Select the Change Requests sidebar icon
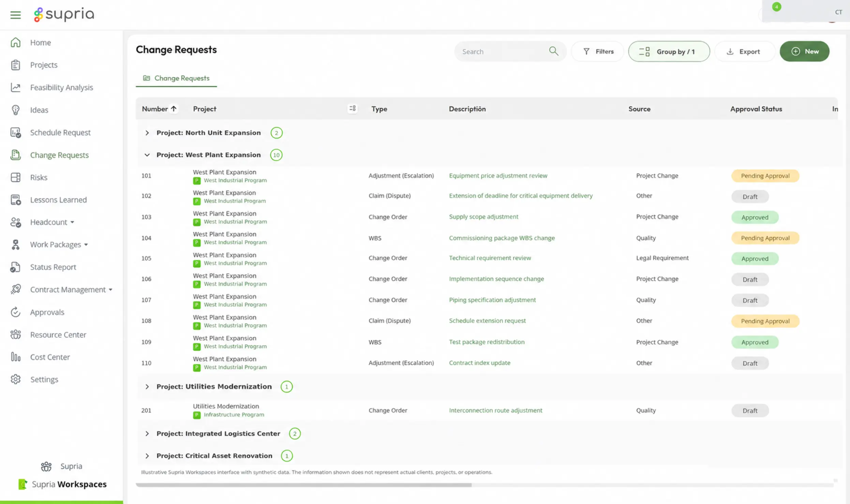Image resolution: width=850 pixels, height=504 pixels. [15, 155]
